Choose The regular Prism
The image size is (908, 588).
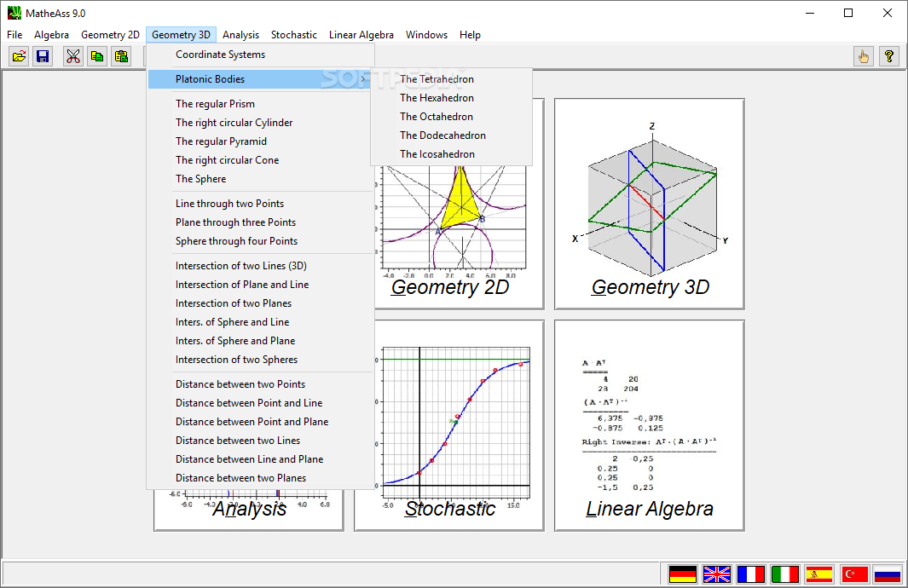coord(261,104)
